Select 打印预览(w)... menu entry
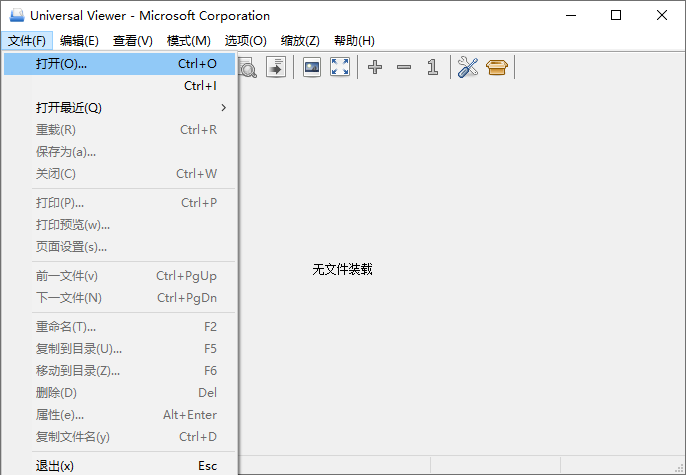Screen dimensions: 686x475 pos(119,225)
